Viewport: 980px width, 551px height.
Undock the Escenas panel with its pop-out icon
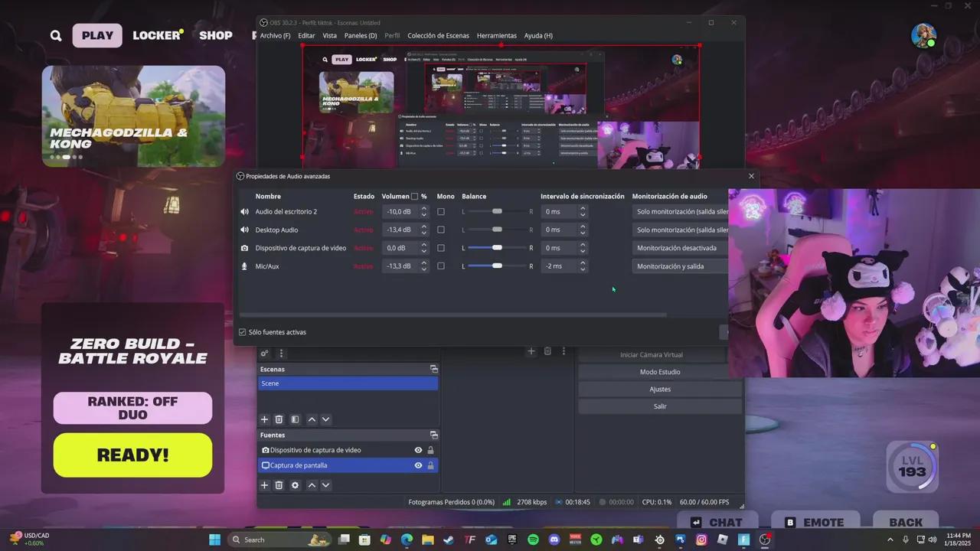433,369
